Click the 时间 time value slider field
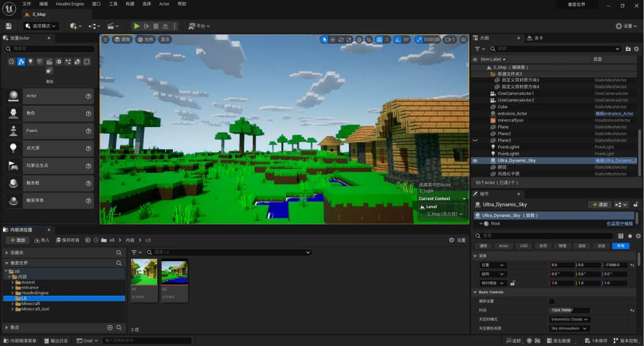Image resolution: width=644 pixels, height=346 pixels. pos(569,310)
